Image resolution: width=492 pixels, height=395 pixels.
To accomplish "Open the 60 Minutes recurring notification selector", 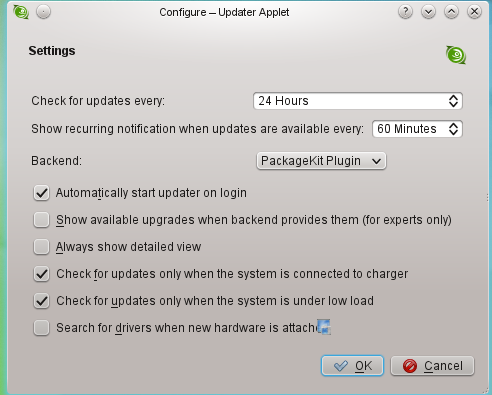I will 417,129.
